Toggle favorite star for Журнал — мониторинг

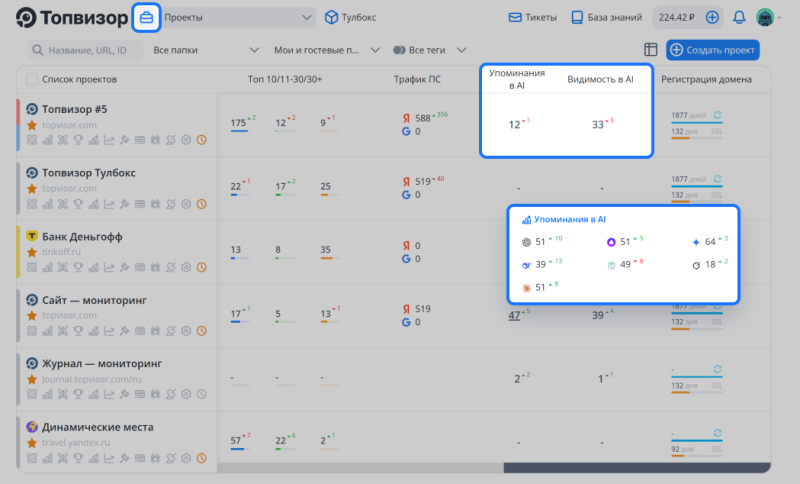(x=32, y=379)
